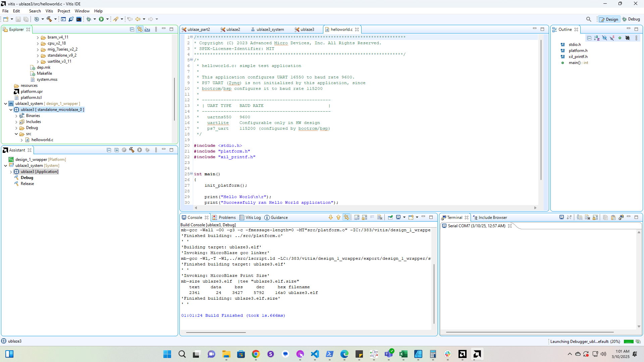Viewport: 644px width, 362px height.
Task: Click the Sort icon in Outline toolbar
Action: tap(597, 38)
